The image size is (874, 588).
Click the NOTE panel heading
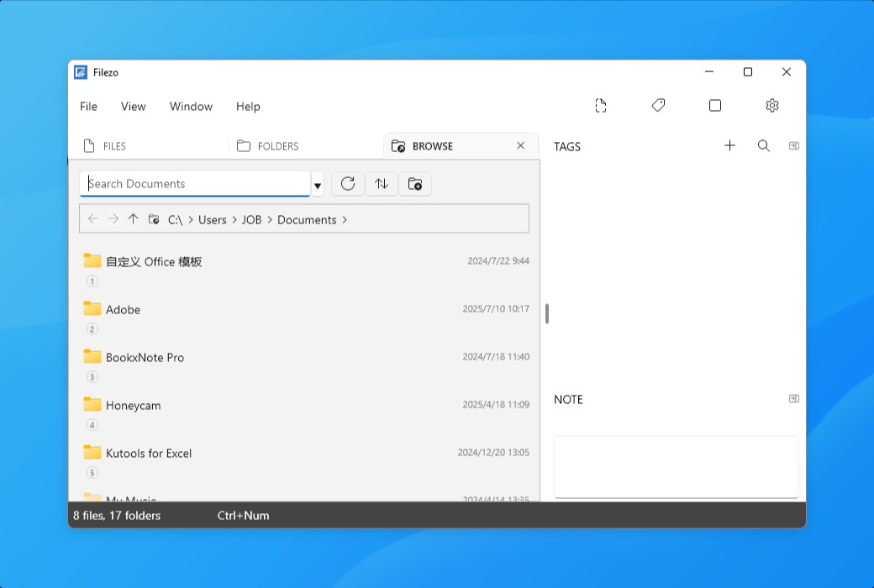pyautogui.click(x=568, y=400)
